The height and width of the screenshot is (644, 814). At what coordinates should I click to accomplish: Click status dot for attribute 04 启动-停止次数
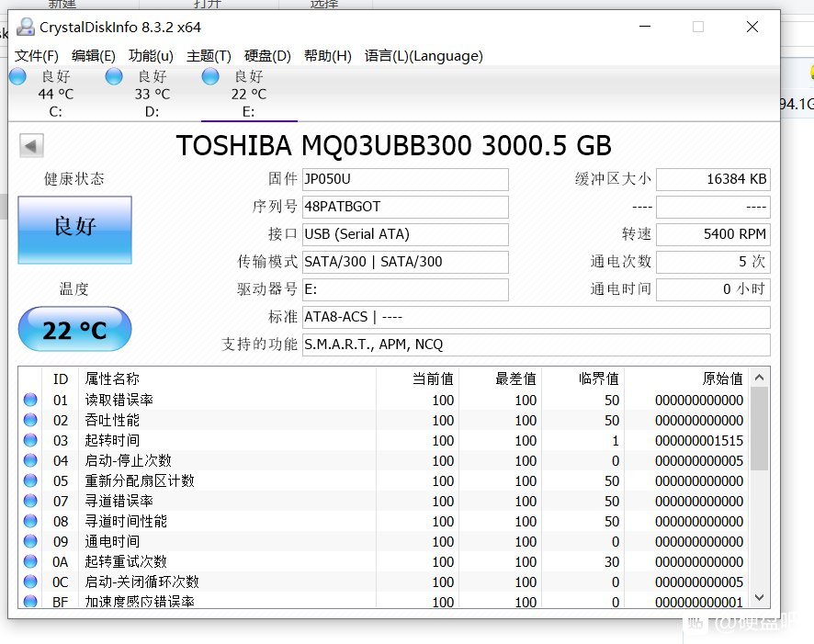tap(30, 460)
